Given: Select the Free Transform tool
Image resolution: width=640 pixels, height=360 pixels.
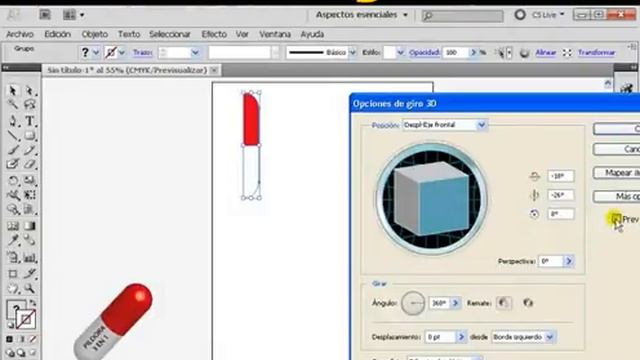Looking at the screenshot, I should tap(29, 195).
